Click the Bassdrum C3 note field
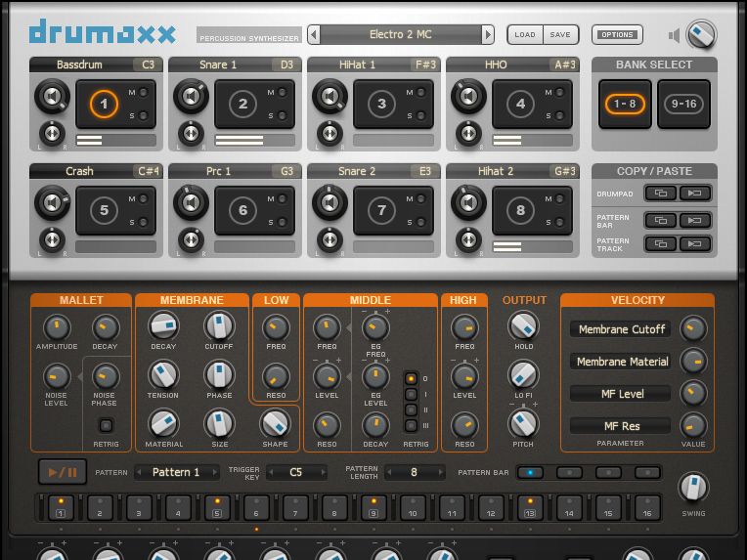The height and width of the screenshot is (560, 747). coord(149,65)
